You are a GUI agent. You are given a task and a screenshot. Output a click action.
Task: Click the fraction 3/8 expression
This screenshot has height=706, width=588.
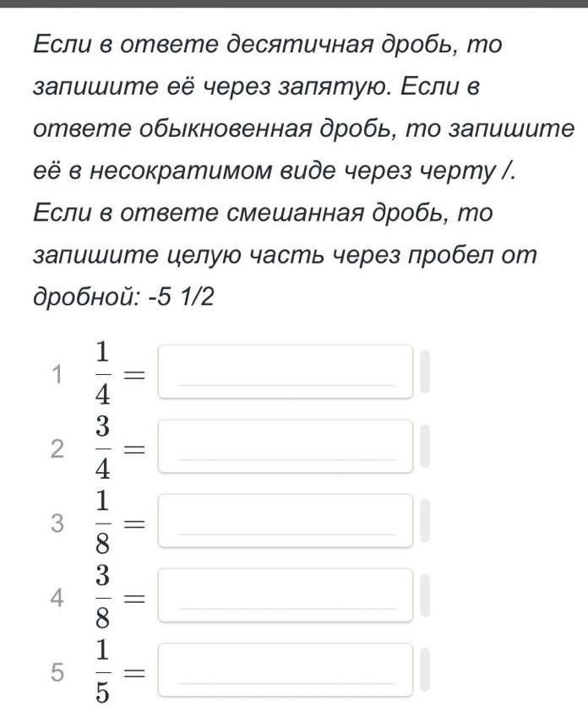pyautogui.click(x=103, y=597)
